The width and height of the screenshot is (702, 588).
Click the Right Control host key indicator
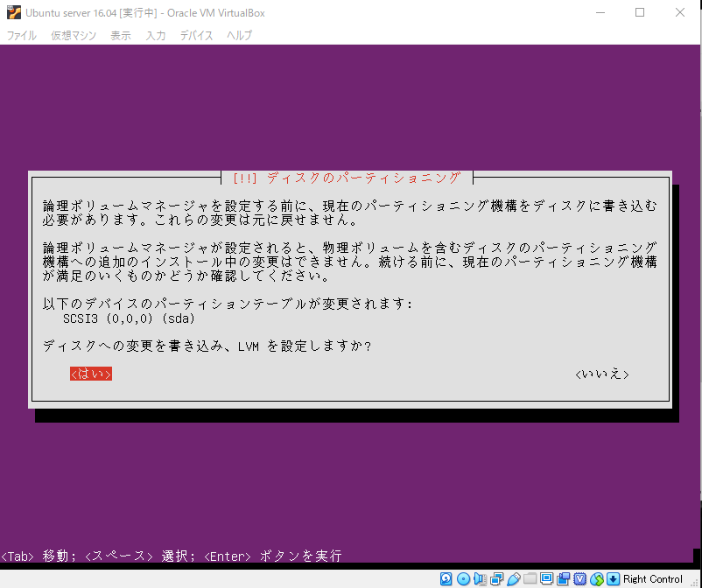(651, 578)
